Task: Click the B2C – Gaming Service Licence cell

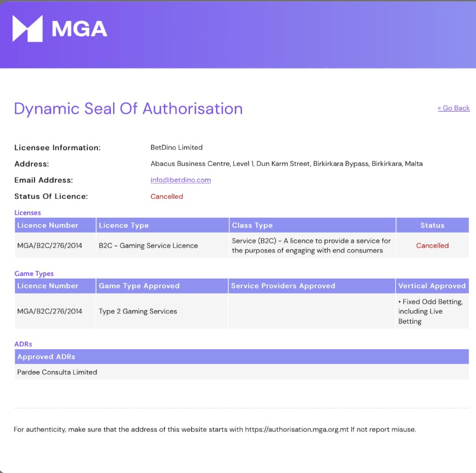Action: click(148, 246)
